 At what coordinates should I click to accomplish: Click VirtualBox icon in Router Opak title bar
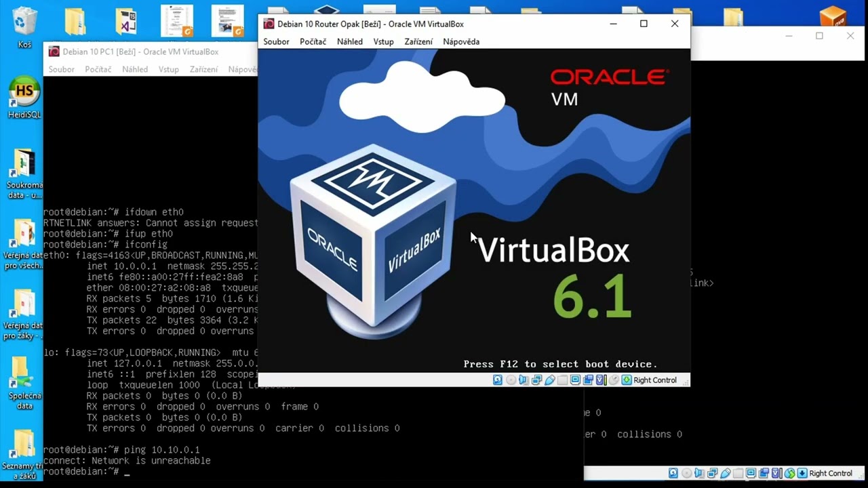click(269, 24)
